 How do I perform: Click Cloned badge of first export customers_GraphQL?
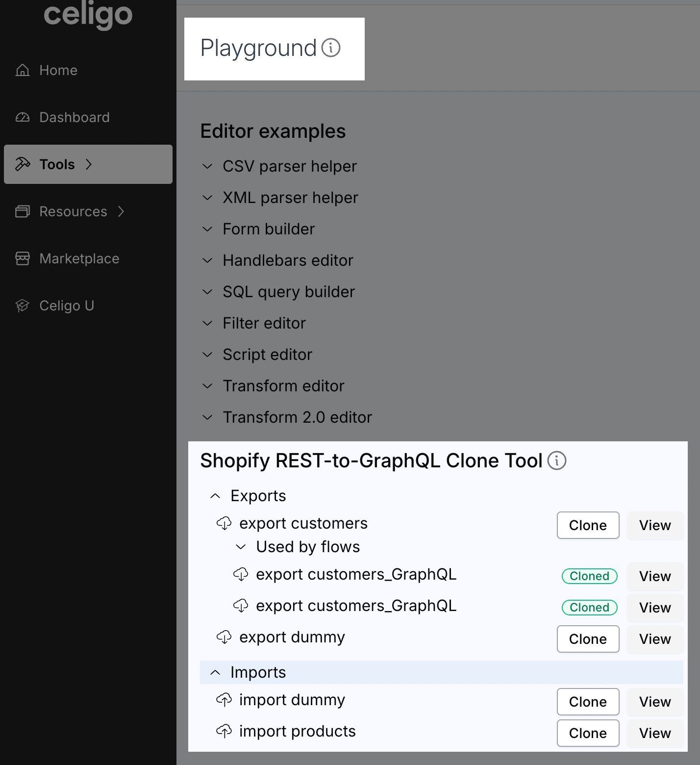tap(590, 576)
